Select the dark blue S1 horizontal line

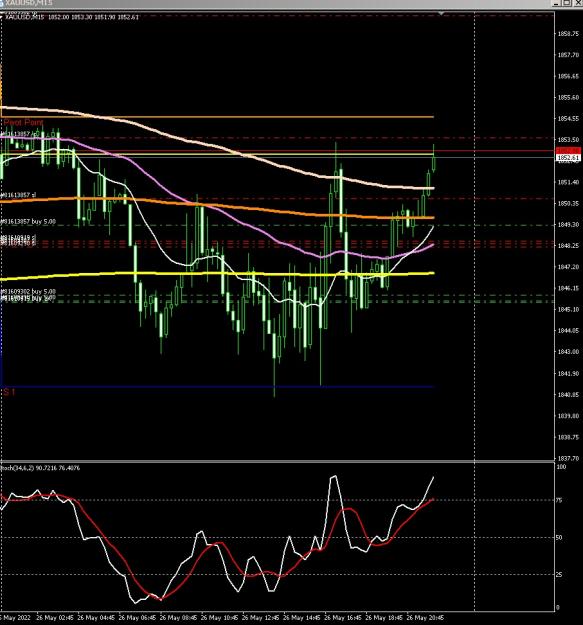click(217, 387)
